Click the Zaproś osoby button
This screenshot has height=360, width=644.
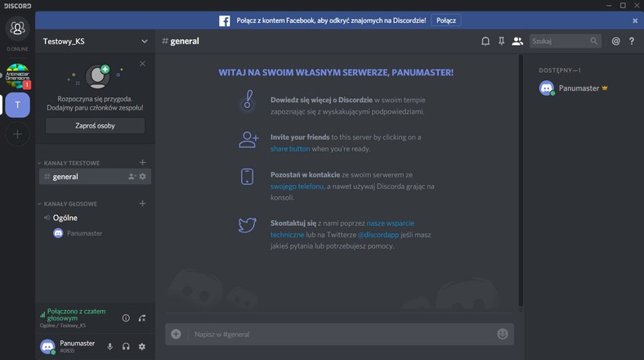(95, 126)
